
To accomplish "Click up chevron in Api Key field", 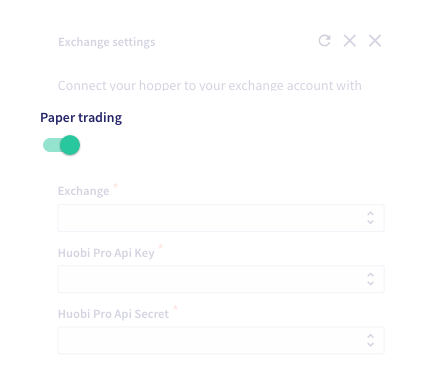I will [370, 275].
